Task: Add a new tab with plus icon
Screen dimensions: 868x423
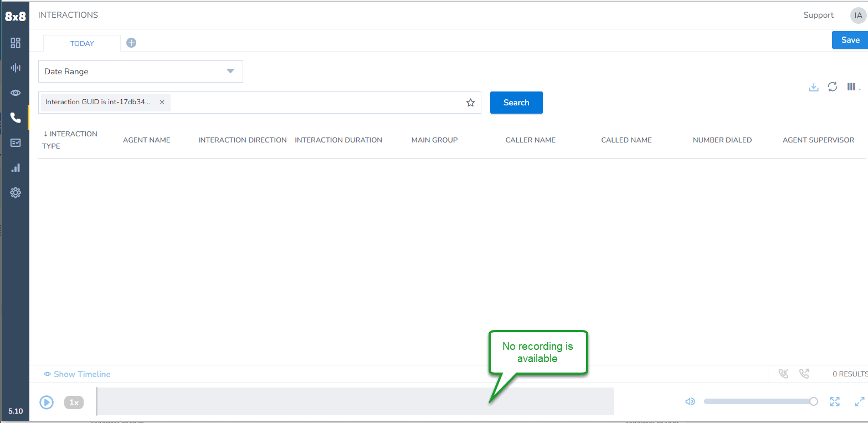Action: coord(131,43)
